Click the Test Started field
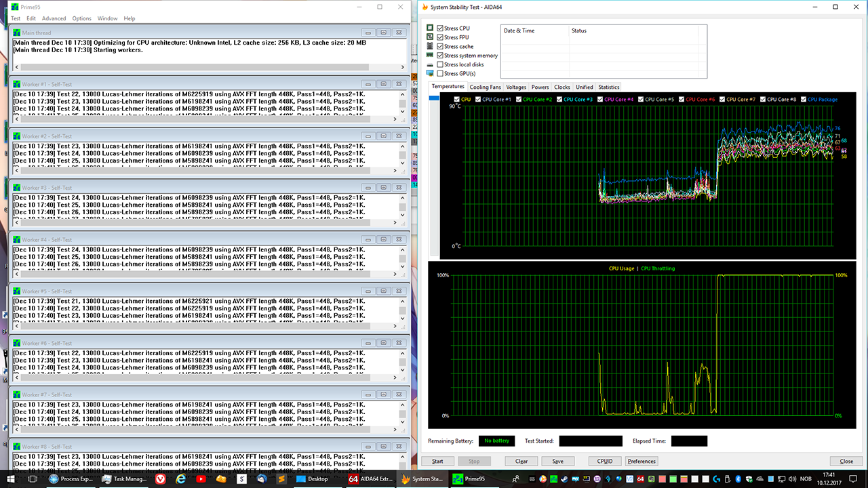Screen dimensions: 868x488 [x=591, y=441]
